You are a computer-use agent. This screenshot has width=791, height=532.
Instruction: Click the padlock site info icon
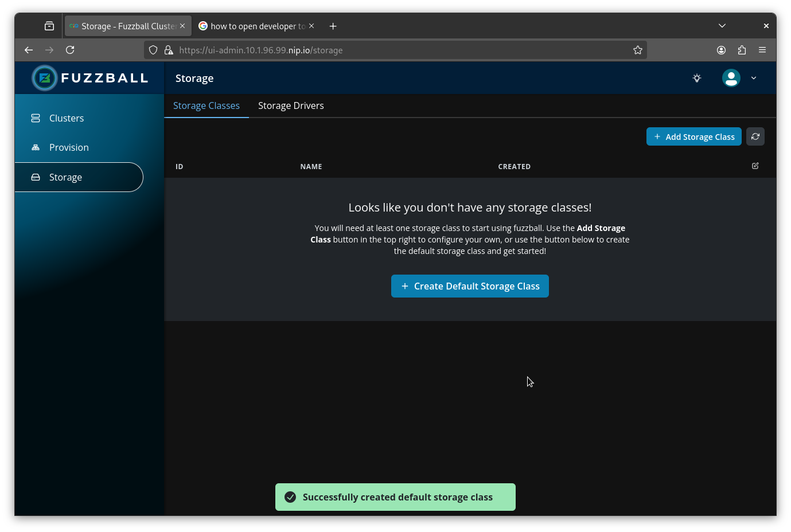point(169,50)
